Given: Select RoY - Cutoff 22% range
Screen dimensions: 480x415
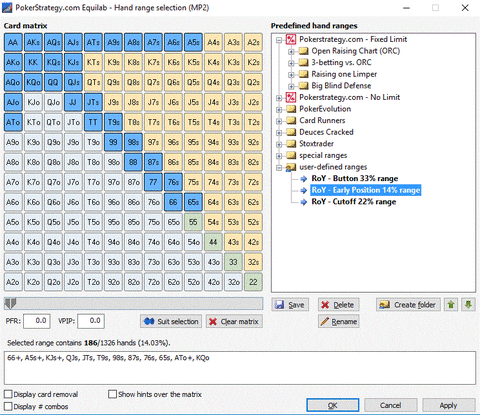Looking at the screenshot, I should click(354, 202).
